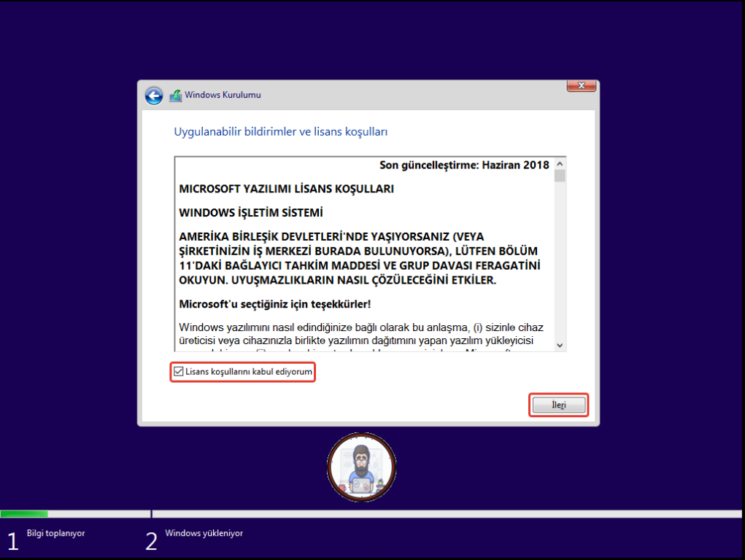Click the license text scroll up arrow
Screen dimensions: 745x560
pyautogui.click(x=560, y=164)
